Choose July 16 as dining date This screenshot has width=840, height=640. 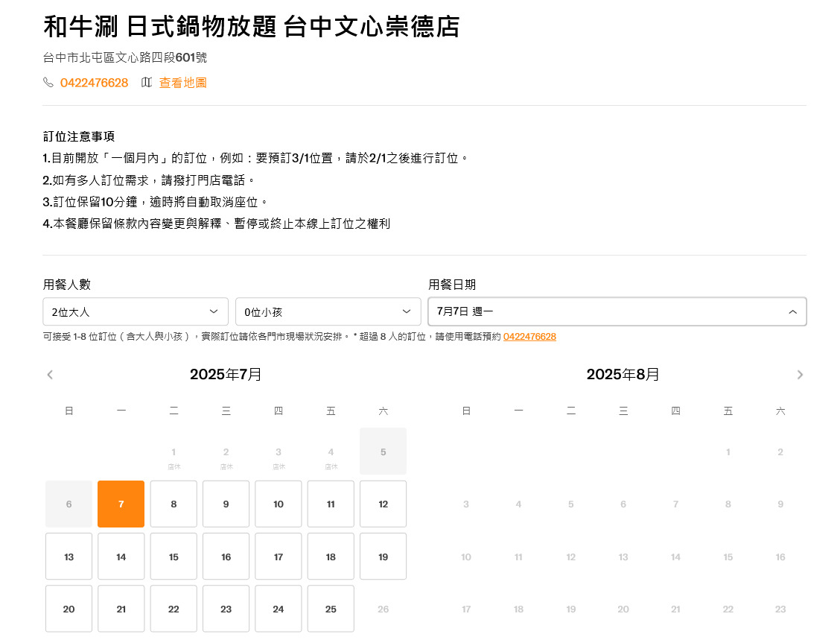(x=226, y=557)
